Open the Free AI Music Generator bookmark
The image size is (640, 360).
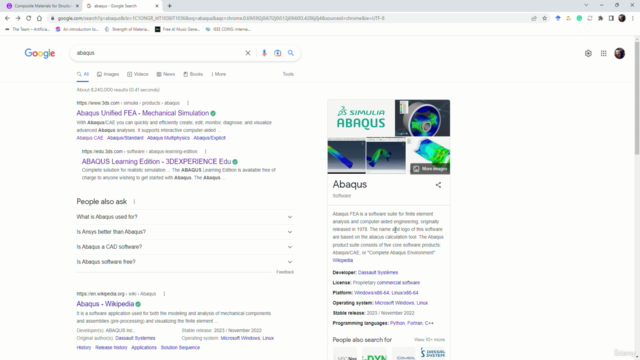[177, 29]
